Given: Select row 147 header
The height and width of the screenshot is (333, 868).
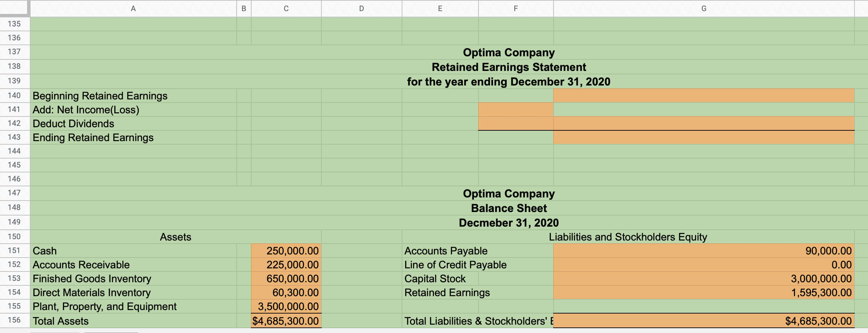Looking at the screenshot, I should (x=15, y=193).
